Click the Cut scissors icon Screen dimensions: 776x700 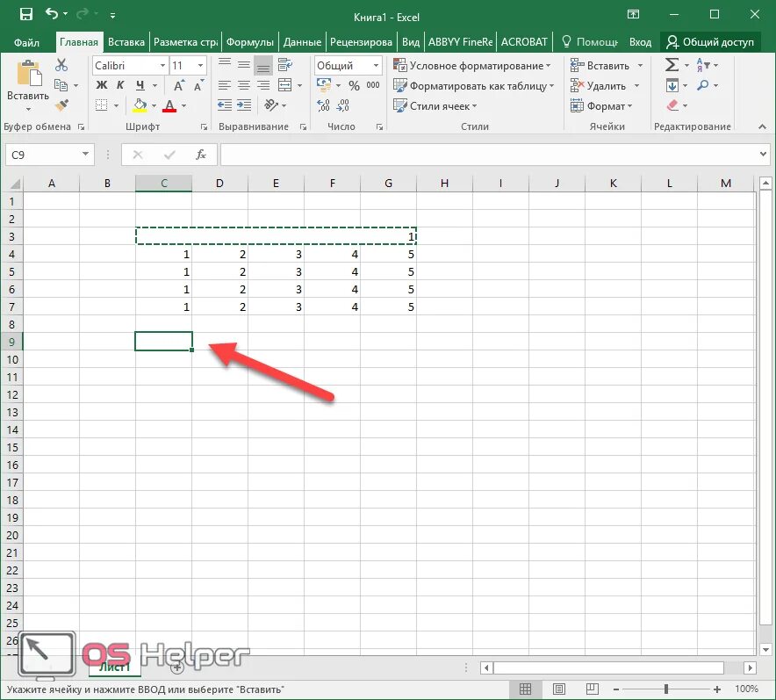tap(61, 65)
